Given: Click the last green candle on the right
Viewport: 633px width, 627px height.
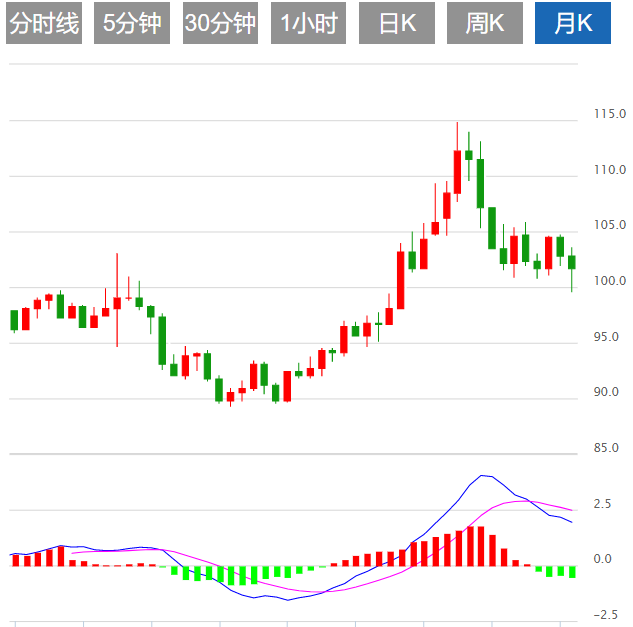Looking at the screenshot, I should click(x=572, y=262).
